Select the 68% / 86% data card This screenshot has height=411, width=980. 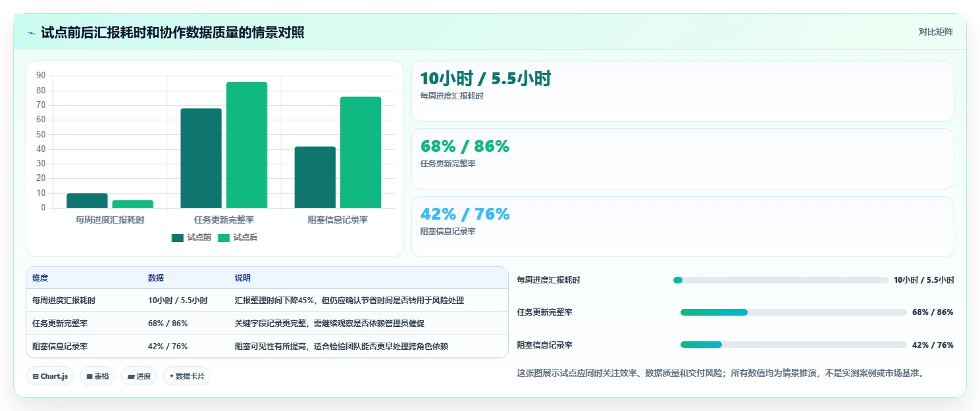pyautogui.click(x=683, y=159)
